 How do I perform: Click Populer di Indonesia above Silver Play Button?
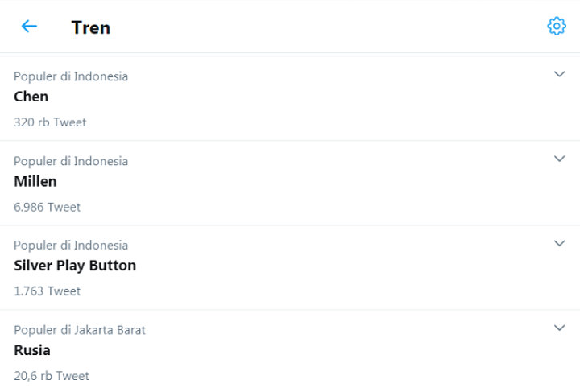click(x=71, y=246)
